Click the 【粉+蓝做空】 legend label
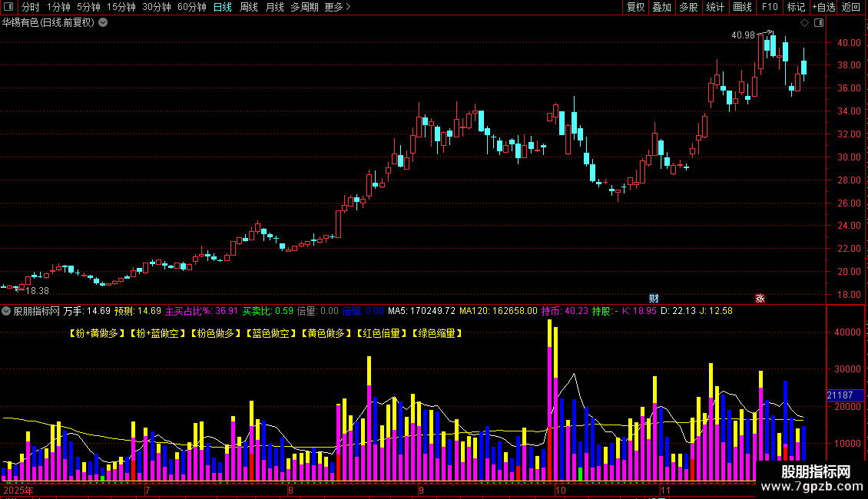Viewport: 868px width, 499px height. 157,333
